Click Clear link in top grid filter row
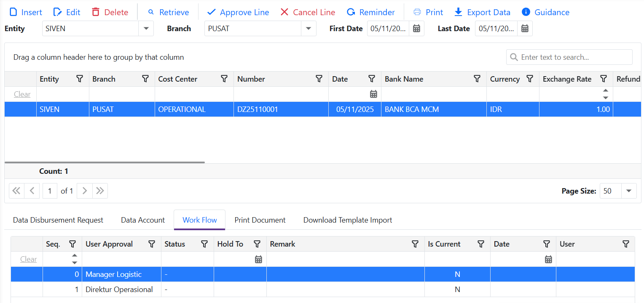This screenshot has width=644, height=303. click(x=22, y=94)
